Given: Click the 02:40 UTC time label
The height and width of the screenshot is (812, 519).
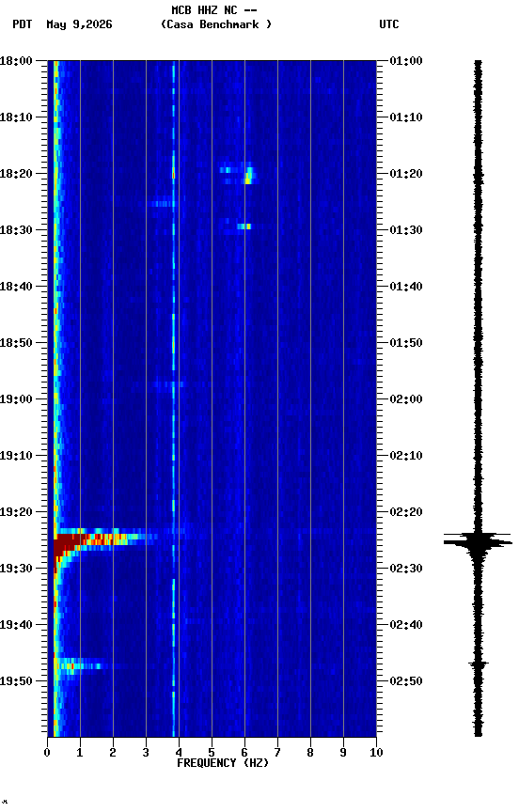Looking at the screenshot, I should point(406,625).
